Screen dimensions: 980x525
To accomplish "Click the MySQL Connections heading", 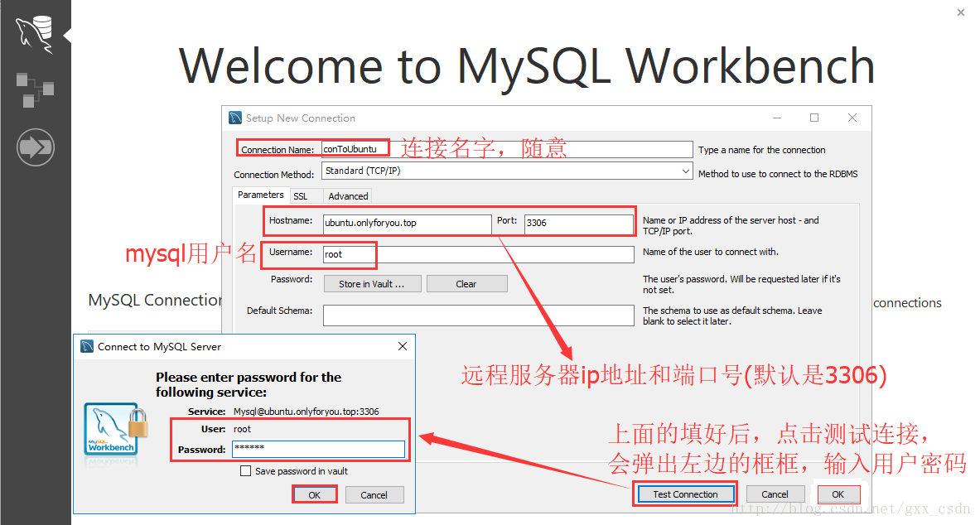I will tap(155, 301).
